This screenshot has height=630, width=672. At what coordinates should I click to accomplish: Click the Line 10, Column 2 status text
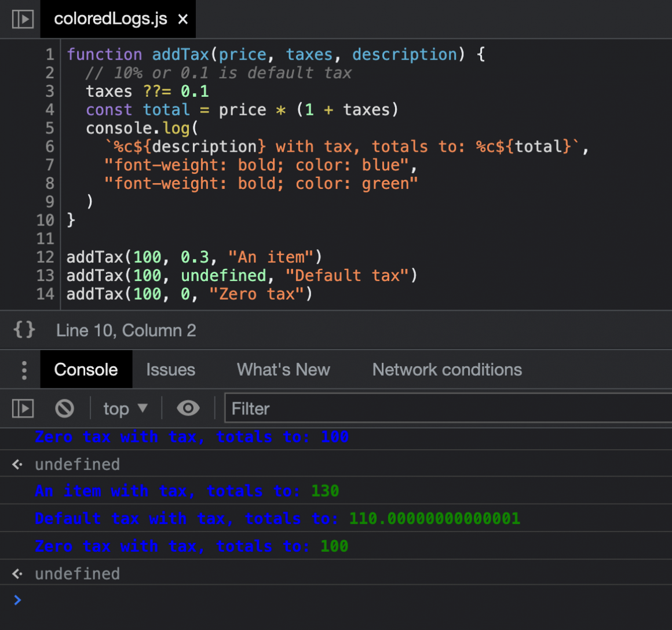[x=126, y=330]
